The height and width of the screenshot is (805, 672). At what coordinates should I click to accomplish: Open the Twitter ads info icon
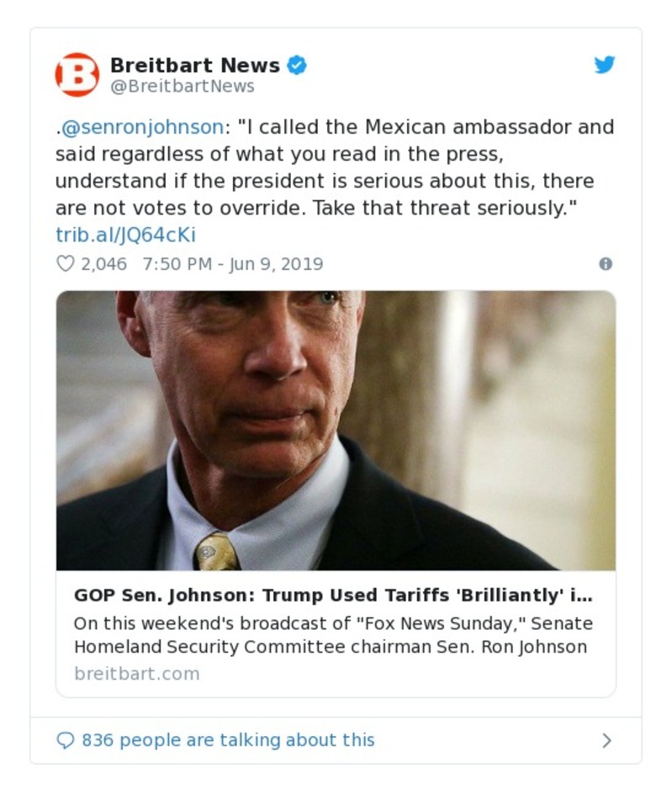[605, 264]
